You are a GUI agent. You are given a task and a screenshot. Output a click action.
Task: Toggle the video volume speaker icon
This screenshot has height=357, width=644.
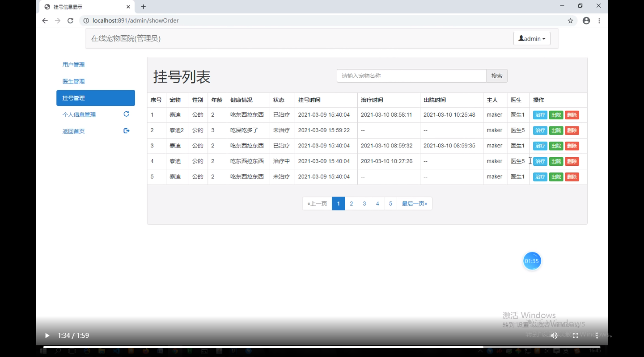(554, 336)
